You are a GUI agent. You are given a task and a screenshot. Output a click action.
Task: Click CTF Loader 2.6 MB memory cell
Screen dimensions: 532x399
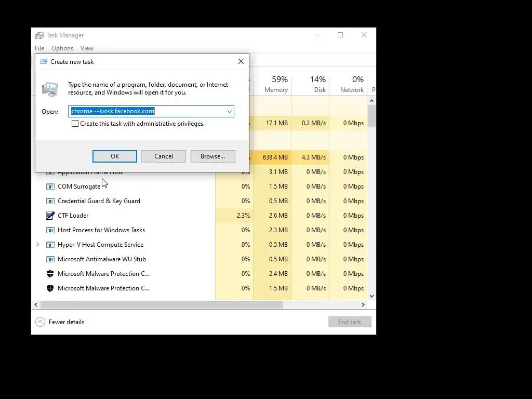272,216
